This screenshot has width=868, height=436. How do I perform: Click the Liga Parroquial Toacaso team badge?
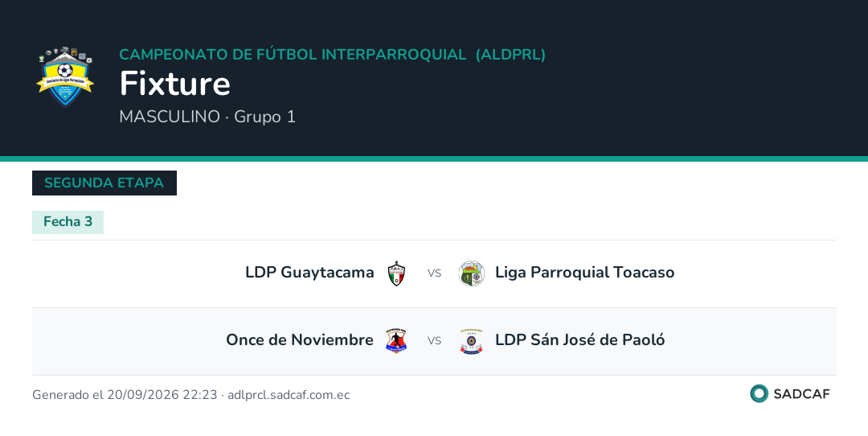(x=472, y=274)
